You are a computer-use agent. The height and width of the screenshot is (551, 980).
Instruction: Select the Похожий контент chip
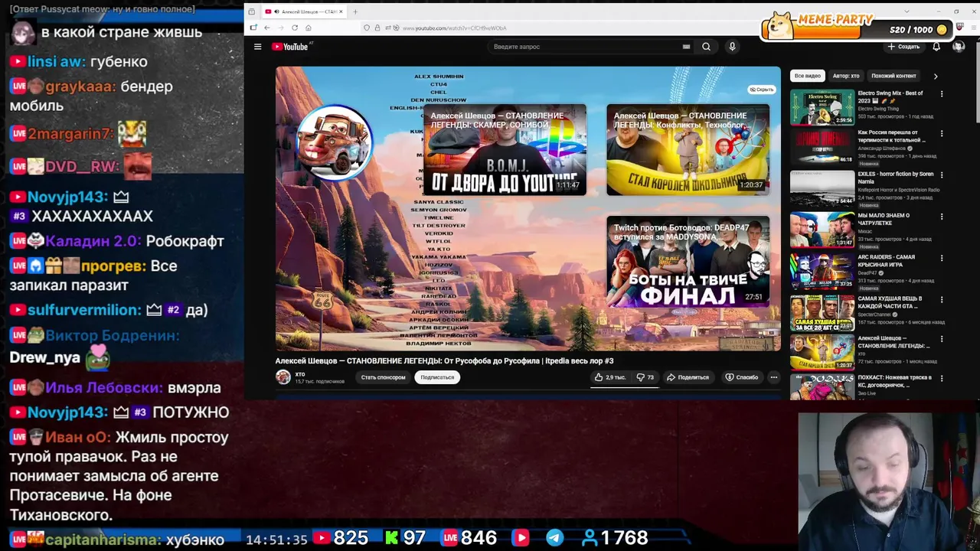click(893, 76)
